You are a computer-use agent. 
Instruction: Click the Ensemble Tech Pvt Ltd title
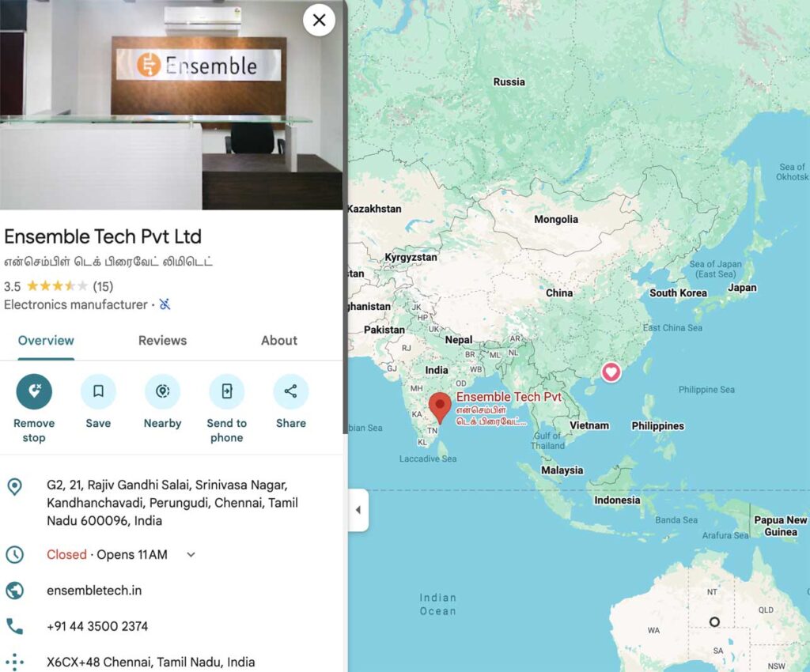coord(103,236)
